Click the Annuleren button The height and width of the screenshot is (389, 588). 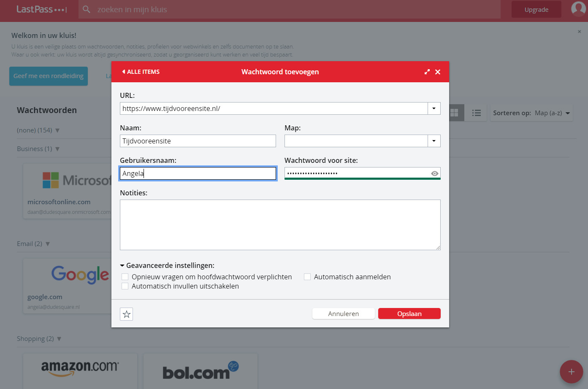[x=344, y=313]
